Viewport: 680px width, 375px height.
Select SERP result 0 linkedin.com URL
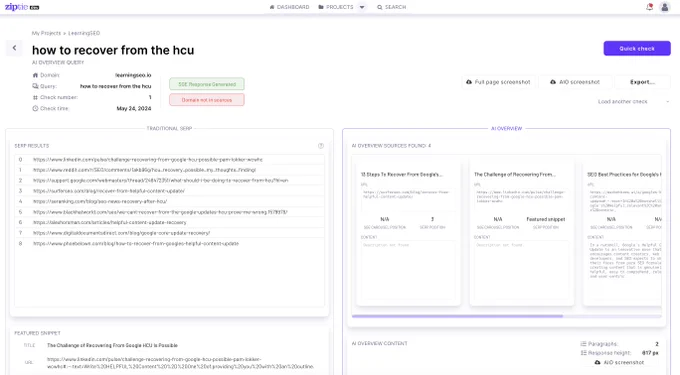pos(148,160)
